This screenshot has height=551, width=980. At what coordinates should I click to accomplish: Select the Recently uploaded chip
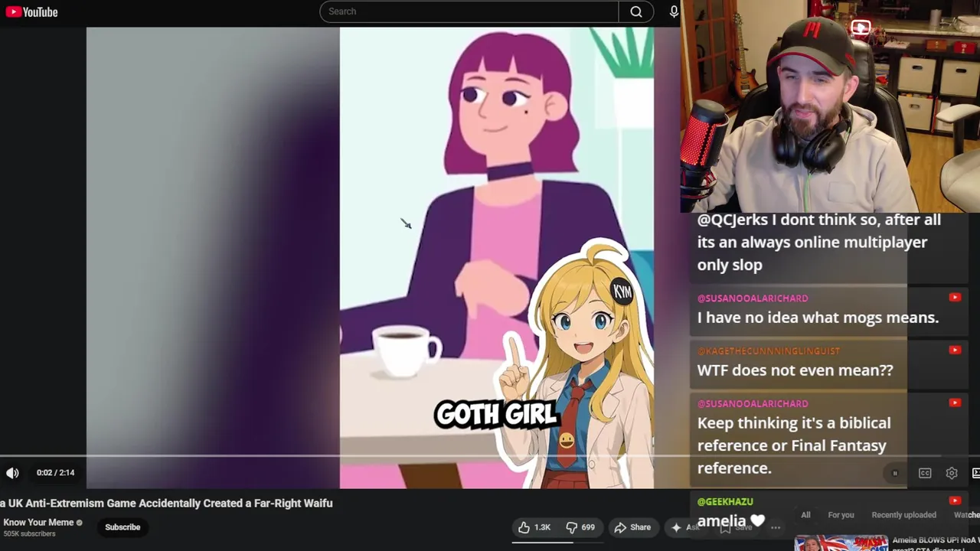903,515
